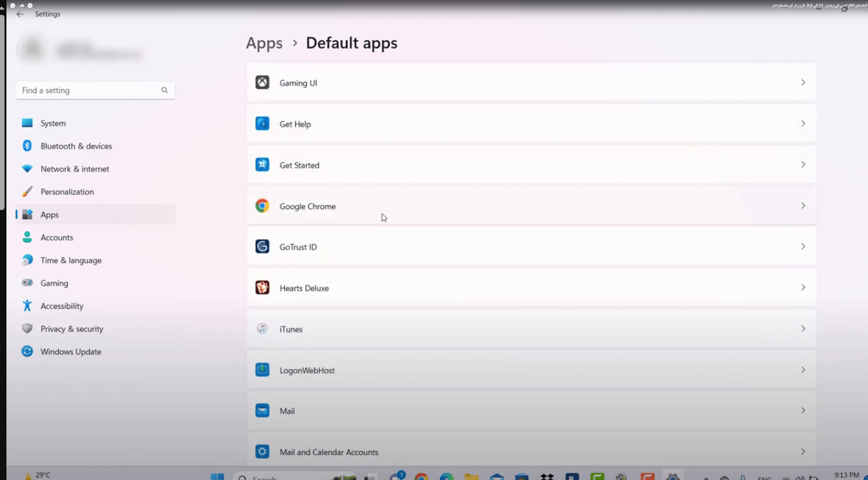
Task: Open Windows Update in sidebar
Action: (x=95, y=351)
